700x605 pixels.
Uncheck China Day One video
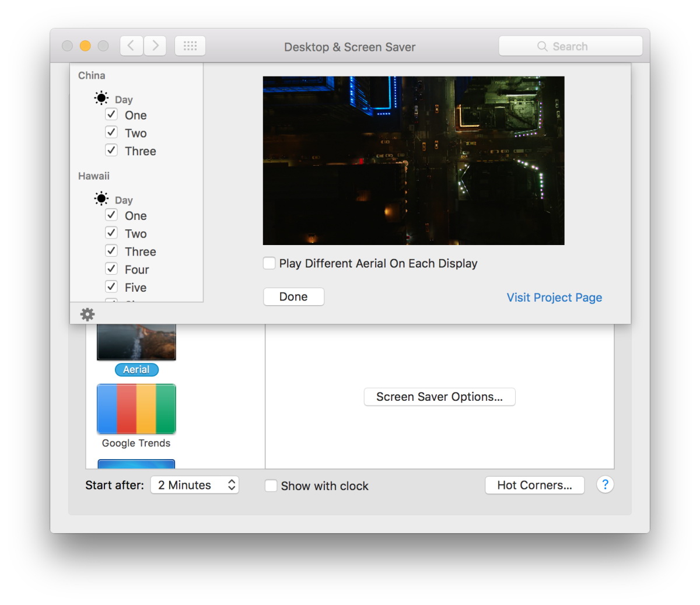pyautogui.click(x=111, y=114)
